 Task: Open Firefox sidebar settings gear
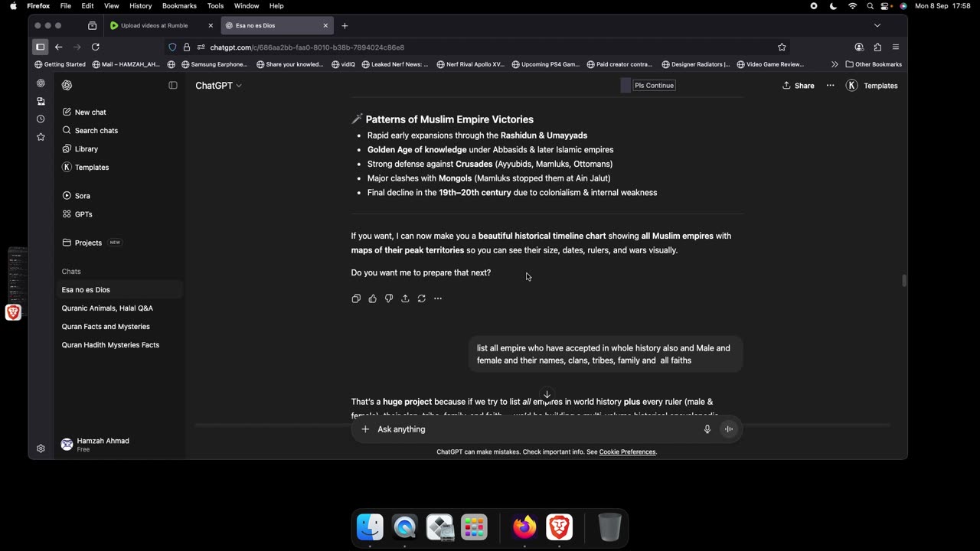[41, 448]
